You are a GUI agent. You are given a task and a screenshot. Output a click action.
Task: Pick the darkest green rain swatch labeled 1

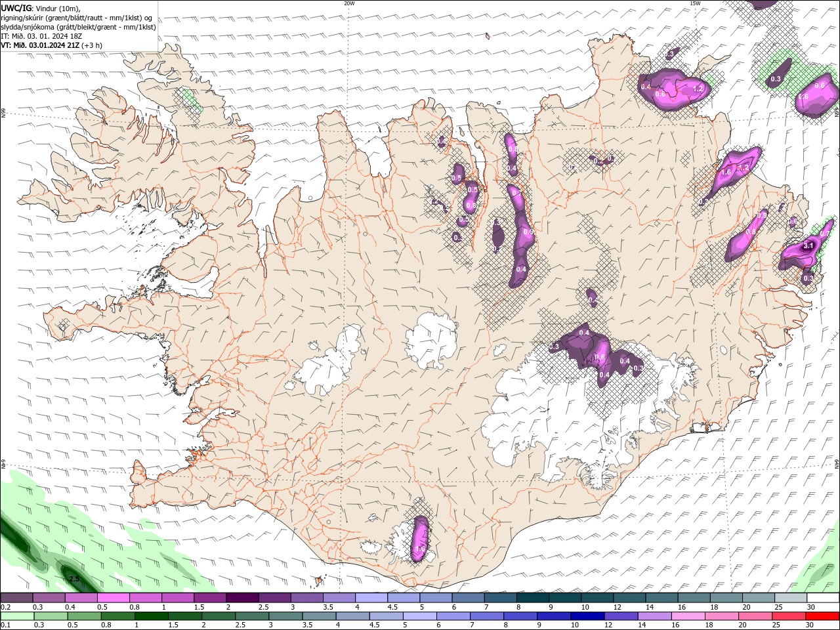click(151, 616)
